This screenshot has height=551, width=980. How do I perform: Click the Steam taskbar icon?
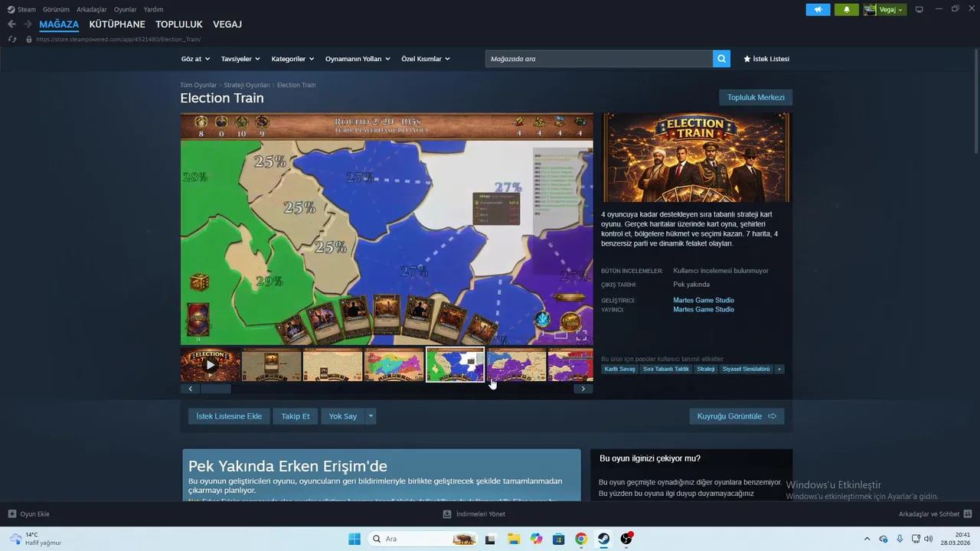tap(603, 539)
